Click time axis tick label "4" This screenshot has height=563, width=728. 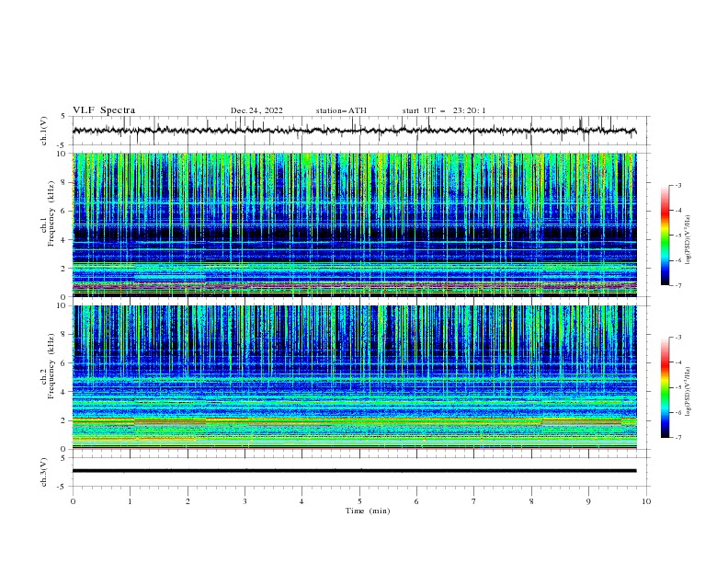click(301, 501)
